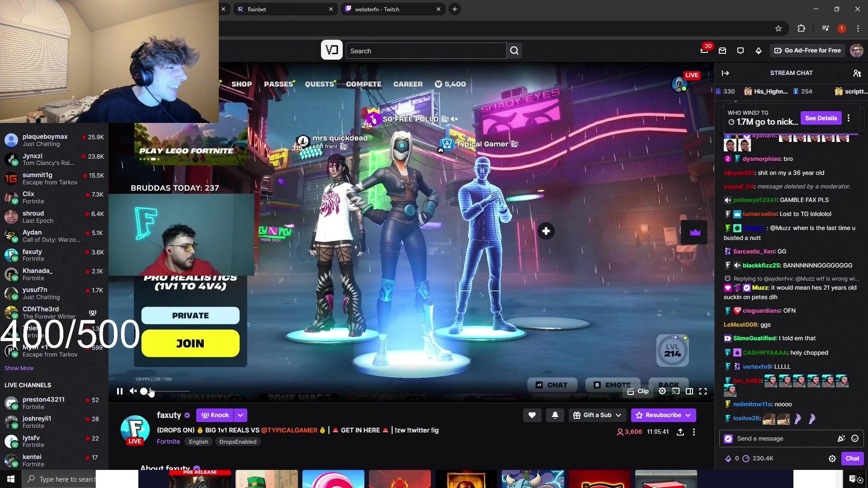Open Chrome three-dot menu
868x488 pixels.
coord(858,28)
